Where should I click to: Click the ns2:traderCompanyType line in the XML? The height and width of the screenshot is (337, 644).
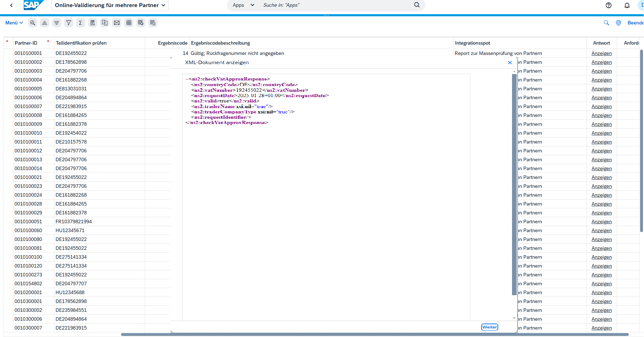click(243, 112)
